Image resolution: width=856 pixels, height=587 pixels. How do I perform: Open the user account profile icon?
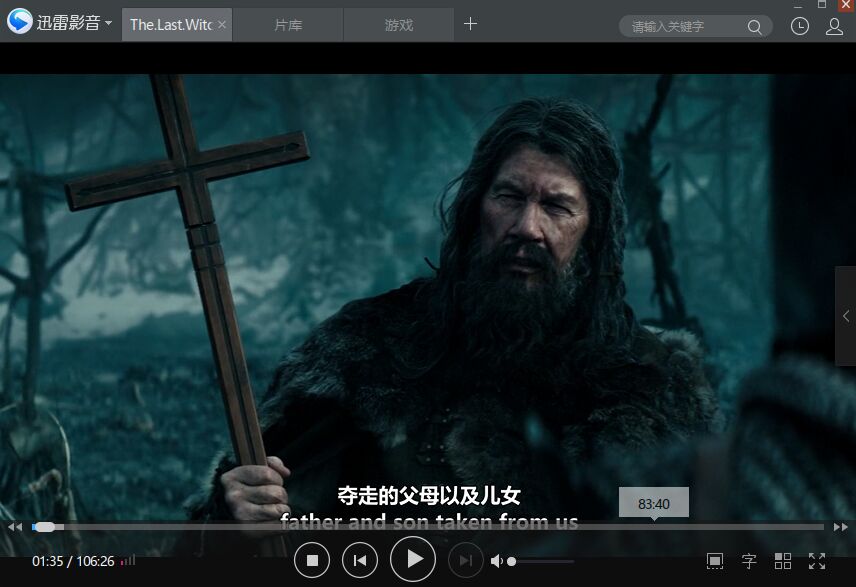click(834, 26)
